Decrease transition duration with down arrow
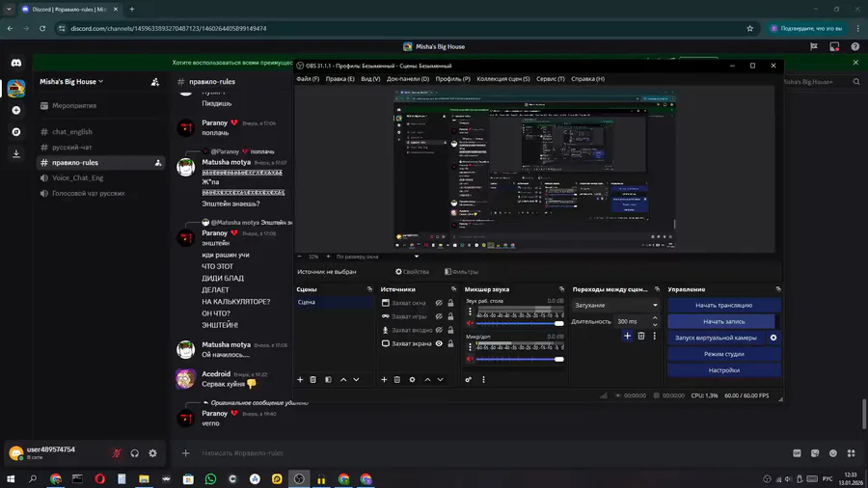The height and width of the screenshot is (488, 868). tap(655, 324)
